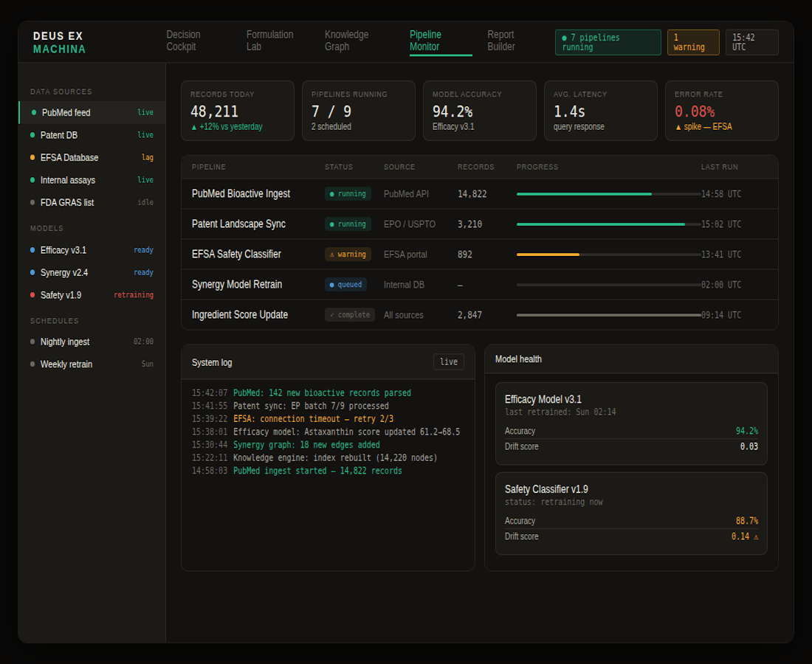Click EFSA Safety Classifier progress bar
The height and width of the screenshot is (664, 812).
coord(608,255)
